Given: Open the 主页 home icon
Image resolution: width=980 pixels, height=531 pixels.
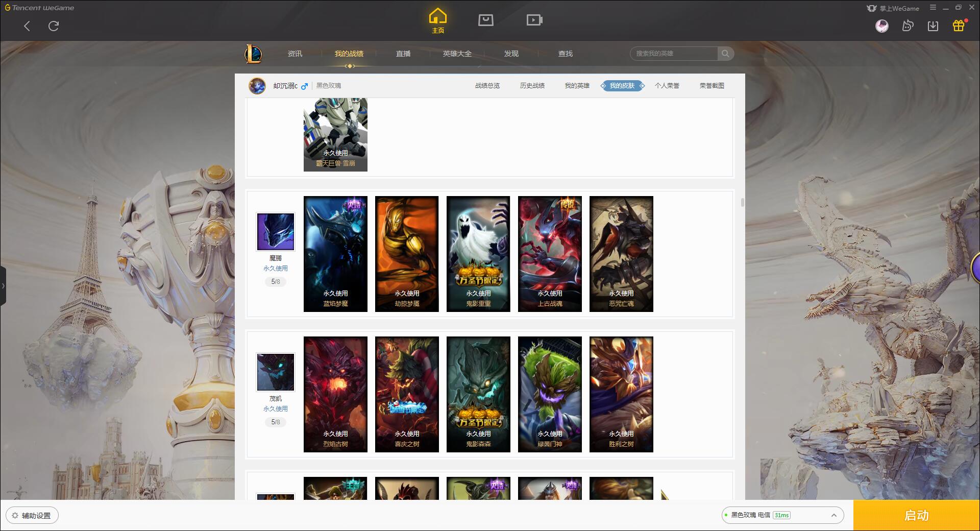Looking at the screenshot, I should click(437, 21).
